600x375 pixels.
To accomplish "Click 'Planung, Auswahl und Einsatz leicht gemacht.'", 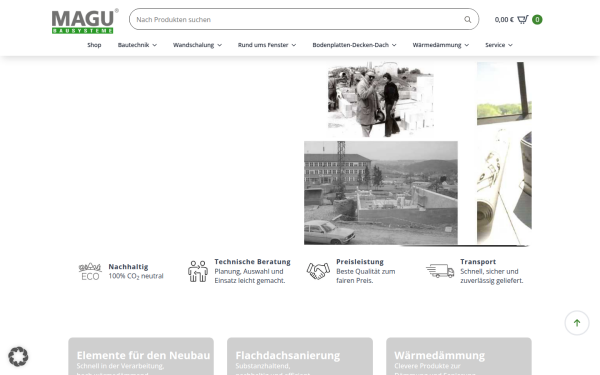I will [x=250, y=276].
